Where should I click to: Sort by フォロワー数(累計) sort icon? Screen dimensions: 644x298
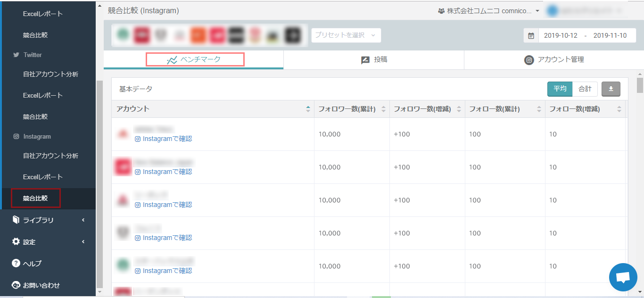pos(383,109)
